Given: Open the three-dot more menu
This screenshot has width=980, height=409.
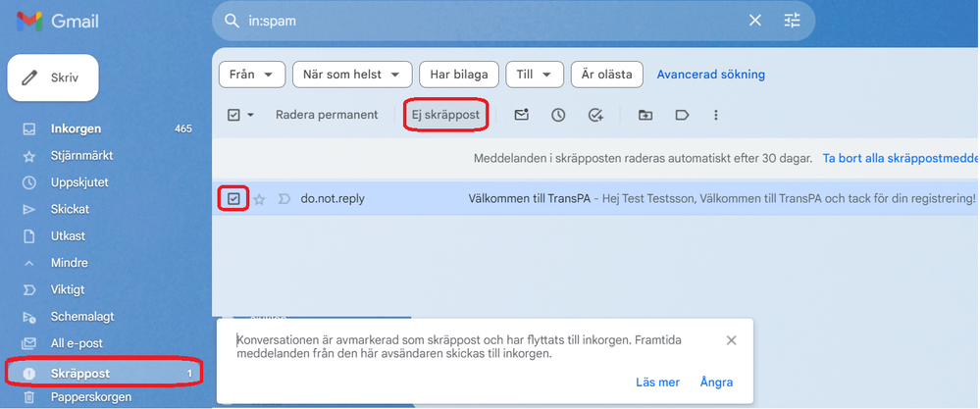Looking at the screenshot, I should [716, 115].
